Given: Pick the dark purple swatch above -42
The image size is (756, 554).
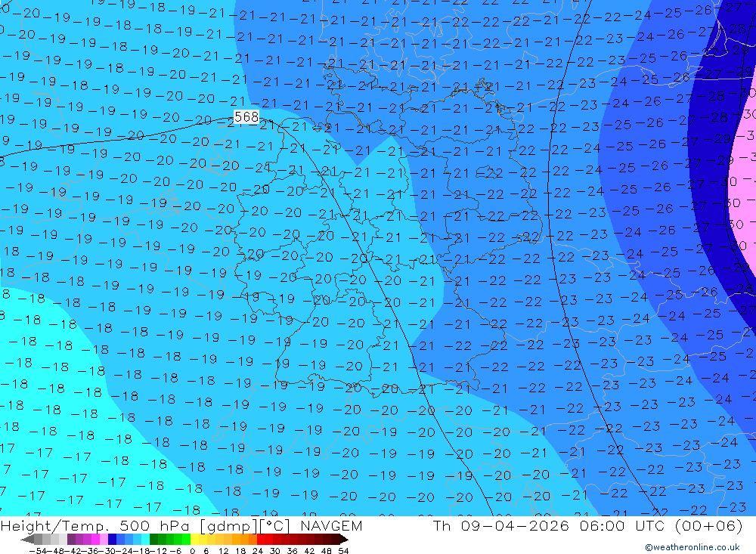Looking at the screenshot, I should (71, 540).
